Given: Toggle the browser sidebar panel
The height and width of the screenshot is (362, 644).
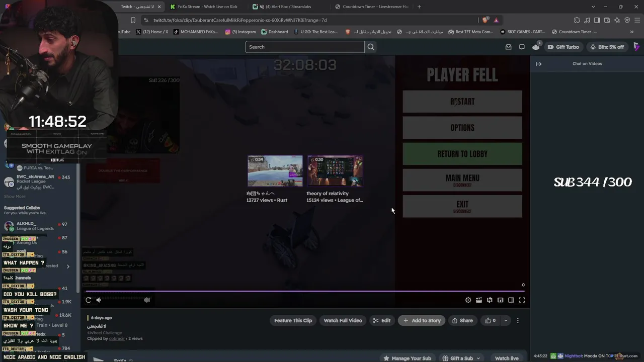Looking at the screenshot, I should coord(597,20).
